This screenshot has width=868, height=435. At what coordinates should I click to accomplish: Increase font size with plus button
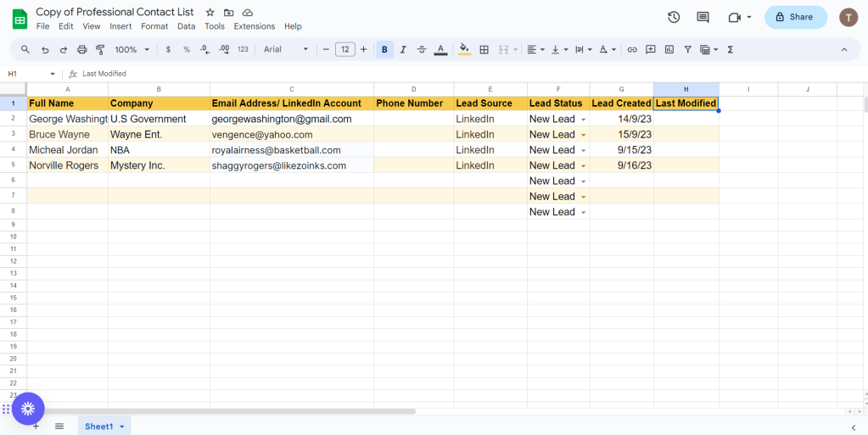[x=364, y=50]
